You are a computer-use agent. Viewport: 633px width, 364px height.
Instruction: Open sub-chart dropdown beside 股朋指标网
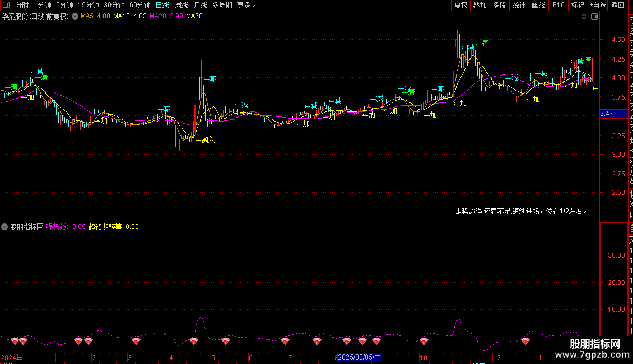pos(4,227)
